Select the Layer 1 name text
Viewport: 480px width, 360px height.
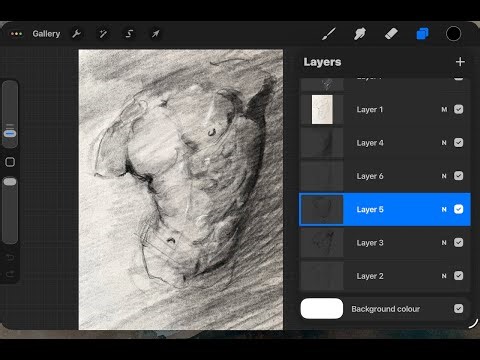pos(370,109)
